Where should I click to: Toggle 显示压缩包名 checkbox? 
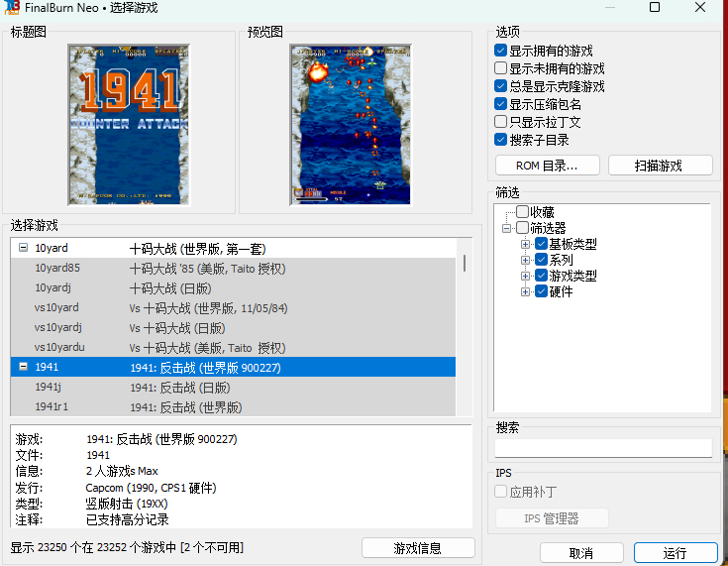click(x=500, y=104)
